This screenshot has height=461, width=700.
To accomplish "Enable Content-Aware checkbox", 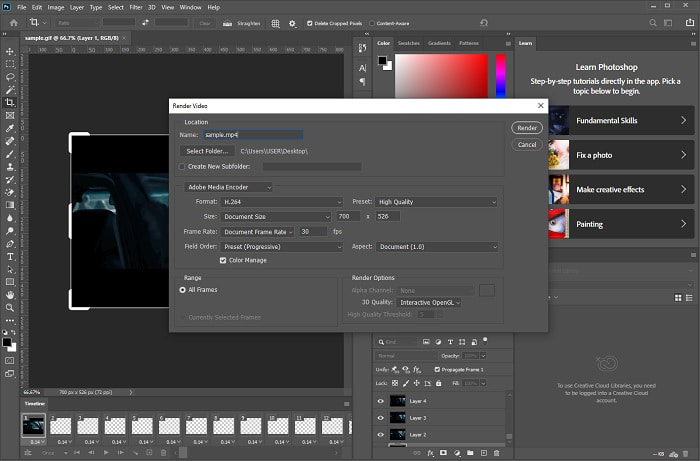I will (372, 23).
